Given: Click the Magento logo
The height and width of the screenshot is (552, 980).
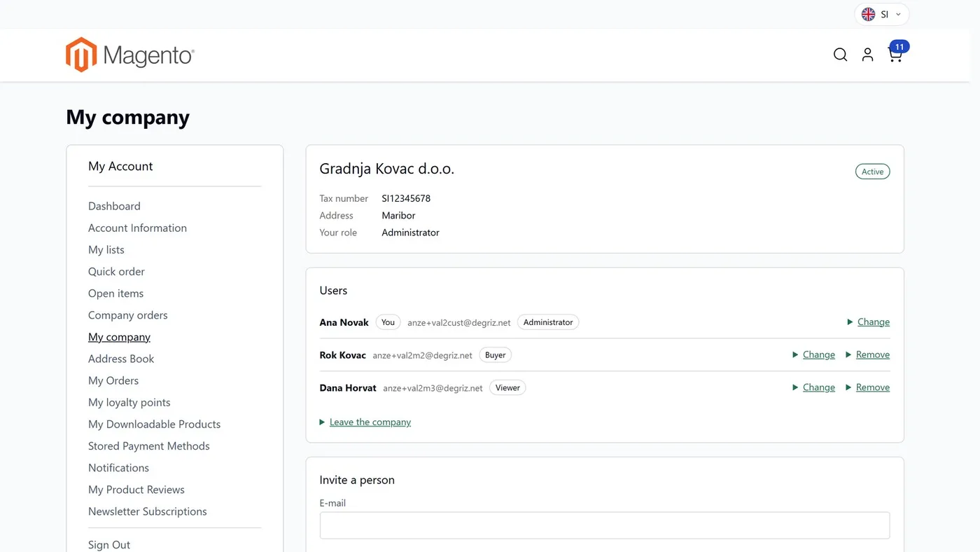Looking at the screenshot, I should 130,55.
